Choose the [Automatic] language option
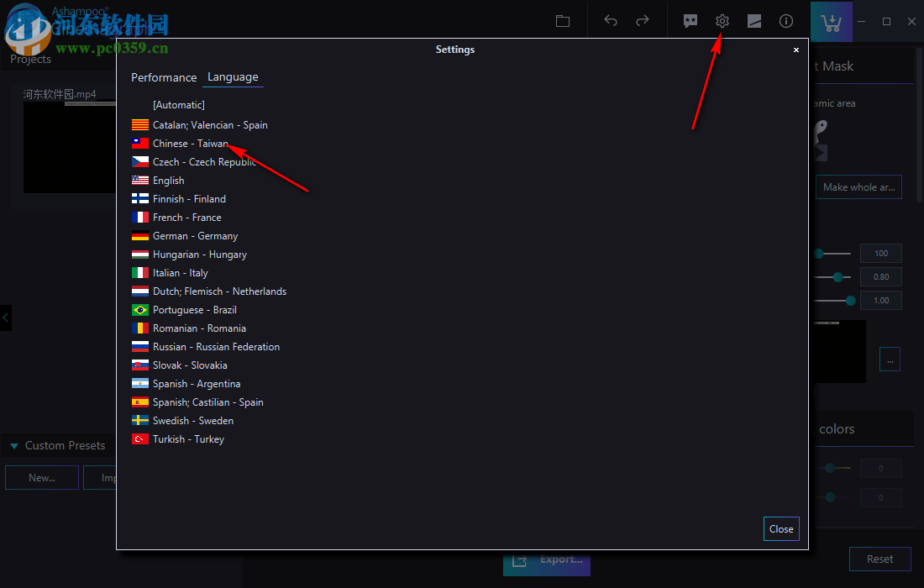Viewport: 924px width, 588px height. coord(179,105)
